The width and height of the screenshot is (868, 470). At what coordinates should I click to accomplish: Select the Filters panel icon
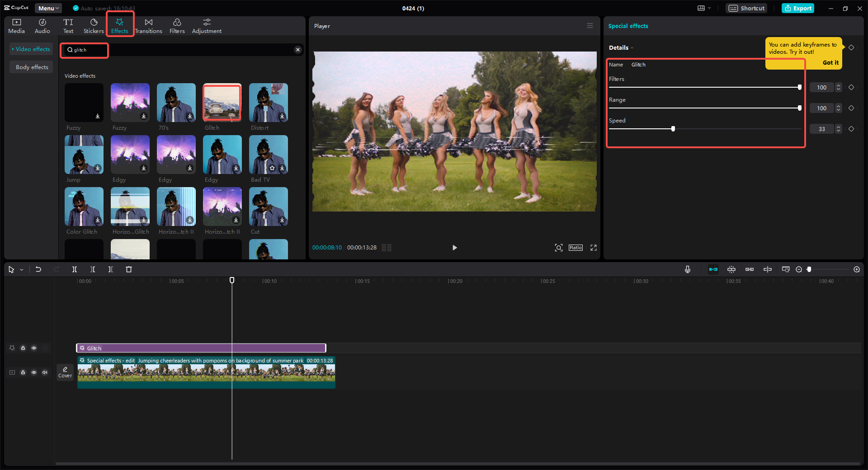coord(177,25)
